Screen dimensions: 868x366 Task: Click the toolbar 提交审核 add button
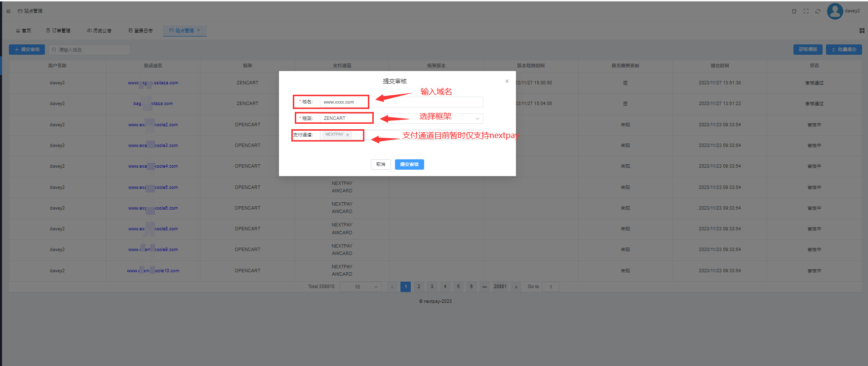(27, 49)
